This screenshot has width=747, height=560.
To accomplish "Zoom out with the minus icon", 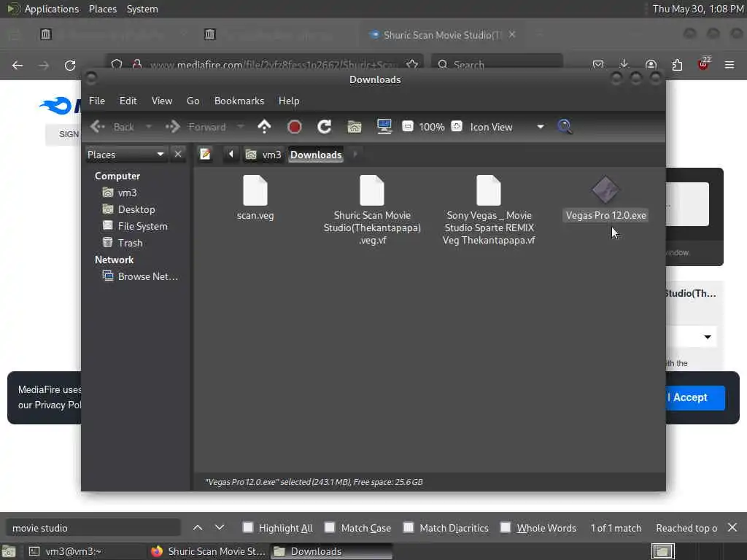I will 407,126.
